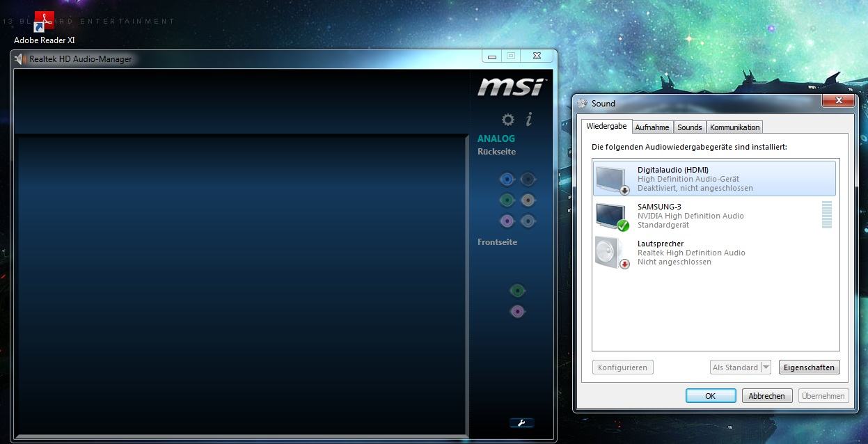Select the grey rear panel audio jack
Image resolution: width=868 pixels, height=444 pixels.
point(528,200)
